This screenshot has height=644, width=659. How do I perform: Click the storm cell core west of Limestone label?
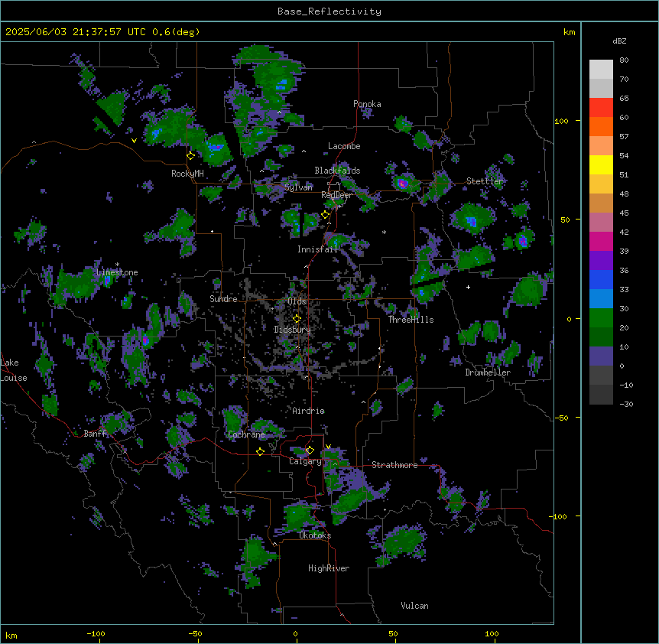[79, 285]
